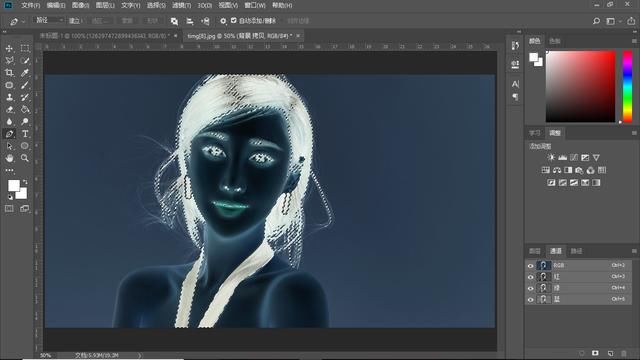Select the Eraser tool
This screenshot has height=360, width=640.
click(x=9, y=109)
